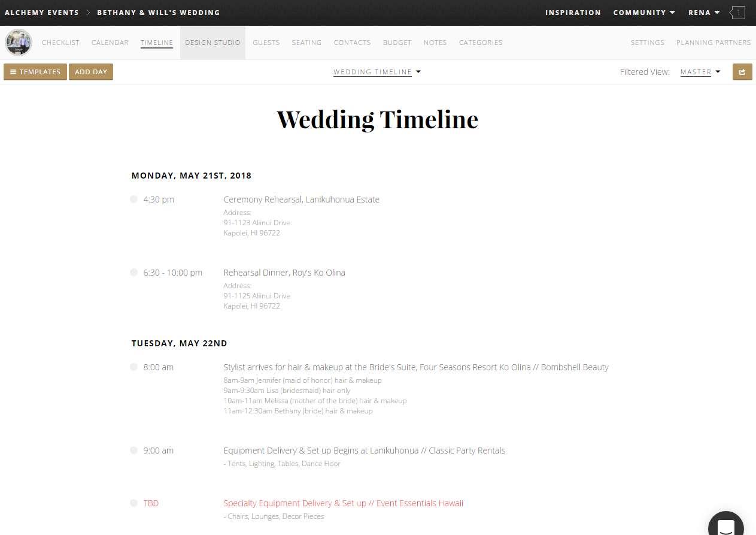This screenshot has height=535, width=756.
Task: Select the Equipment Delivery & Set up Begins event
Action: pyautogui.click(x=365, y=451)
